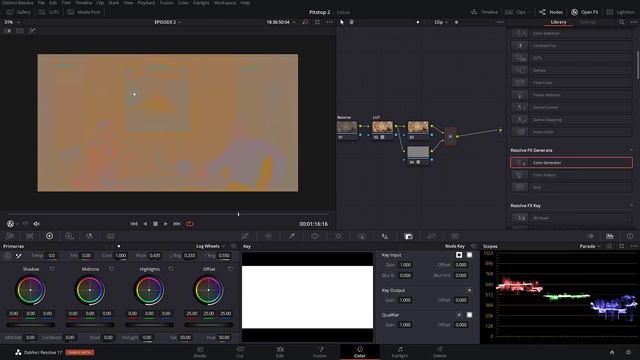Open the Clips button dropdown arrow
The width and height of the screenshot is (640, 360).
[530, 12]
